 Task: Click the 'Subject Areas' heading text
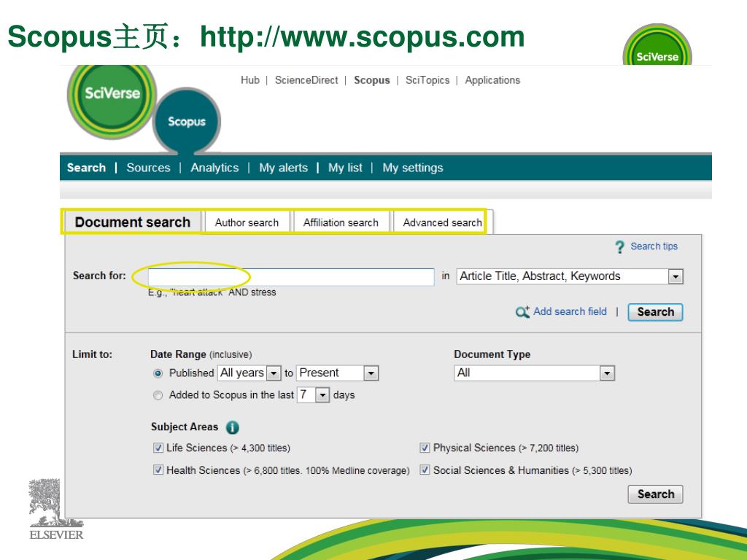click(185, 427)
